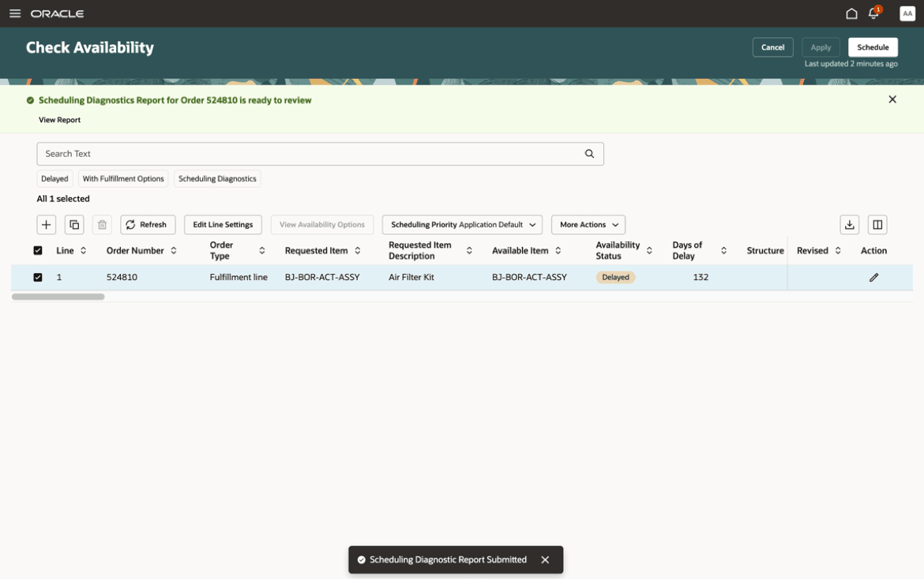Click the Home icon
The height and width of the screenshot is (580, 924).
[851, 13]
